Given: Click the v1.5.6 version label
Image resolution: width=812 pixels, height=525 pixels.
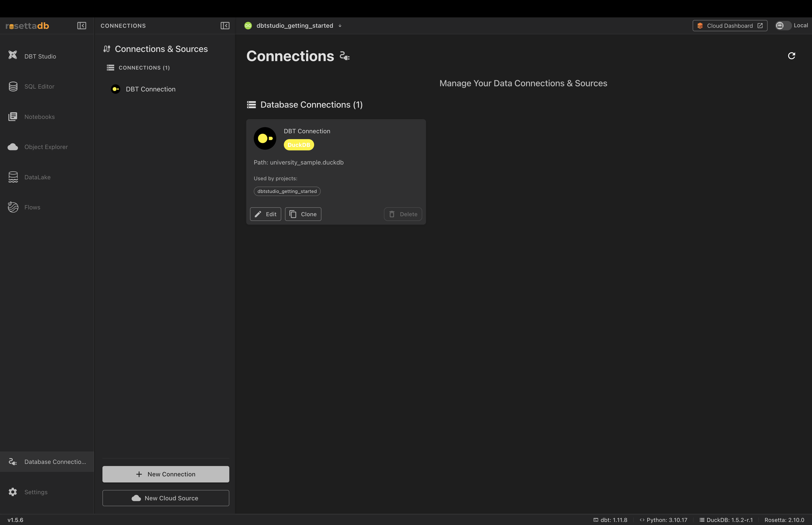Looking at the screenshot, I should [x=15, y=520].
